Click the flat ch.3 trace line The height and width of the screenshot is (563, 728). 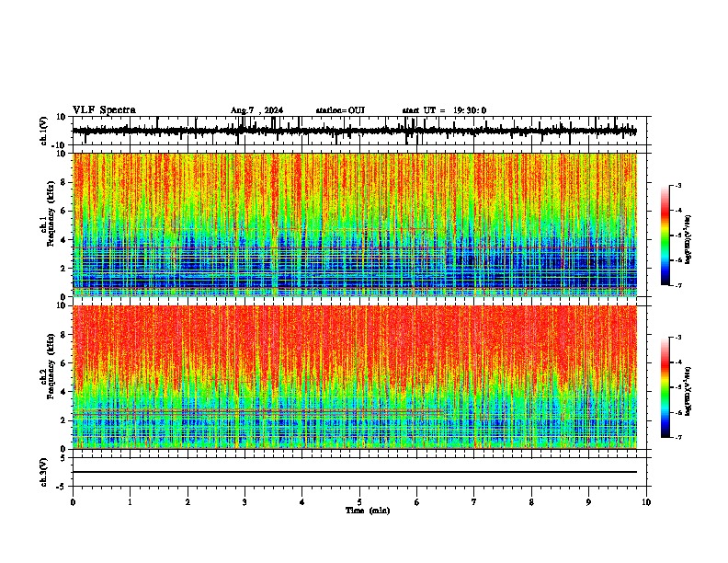(x=355, y=472)
